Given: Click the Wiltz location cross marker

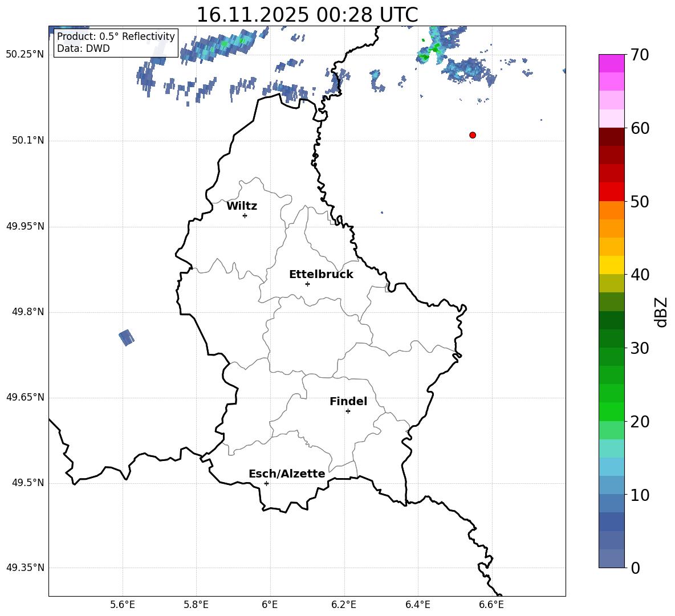Looking at the screenshot, I should pos(245,215).
